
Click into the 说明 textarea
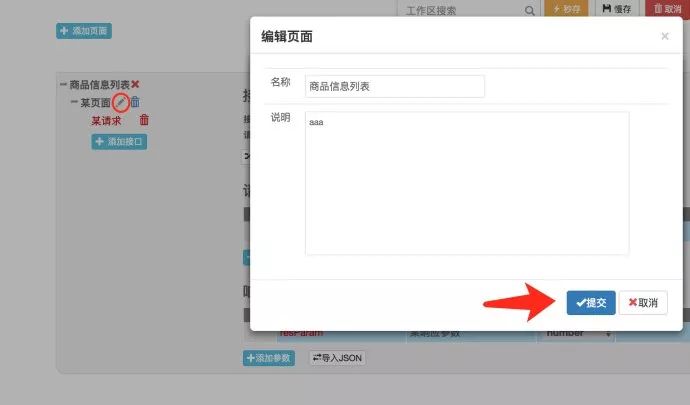(x=467, y=183)
